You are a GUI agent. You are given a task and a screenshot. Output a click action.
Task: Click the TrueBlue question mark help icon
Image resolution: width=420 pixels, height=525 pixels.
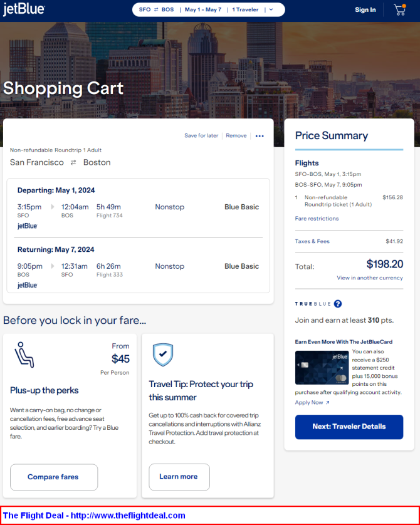coord(338,304)
